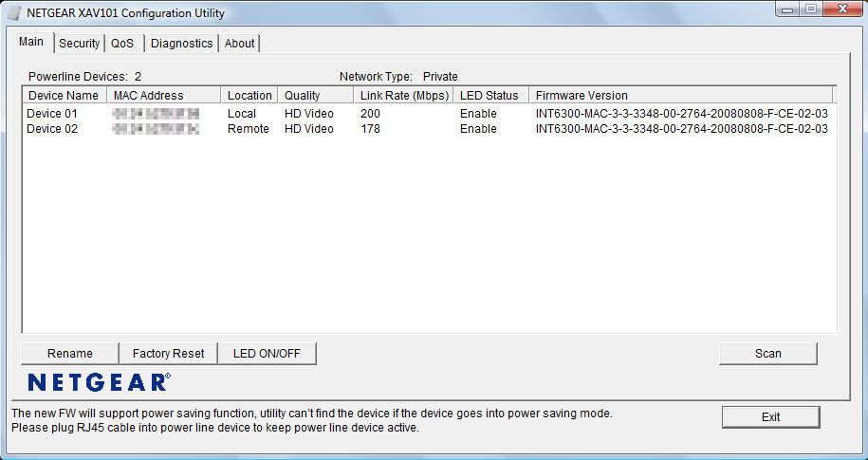The width and height of the screenshot is (868, 460).
Task: Close the window using title bar X
Action: point(840,9)
